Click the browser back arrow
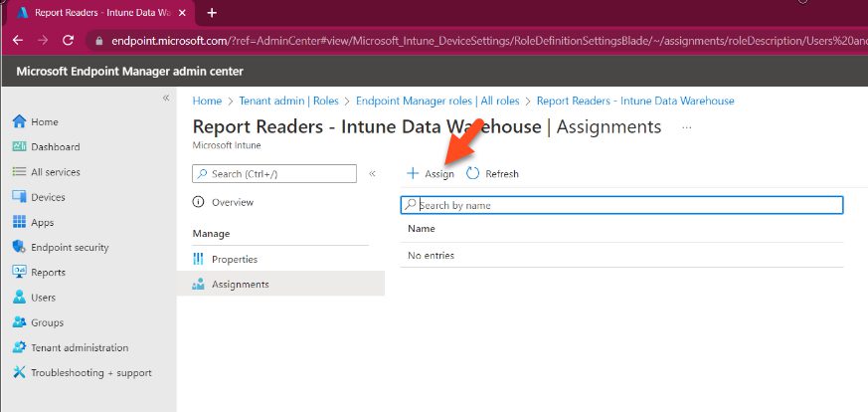 click(x=18, y=41)
